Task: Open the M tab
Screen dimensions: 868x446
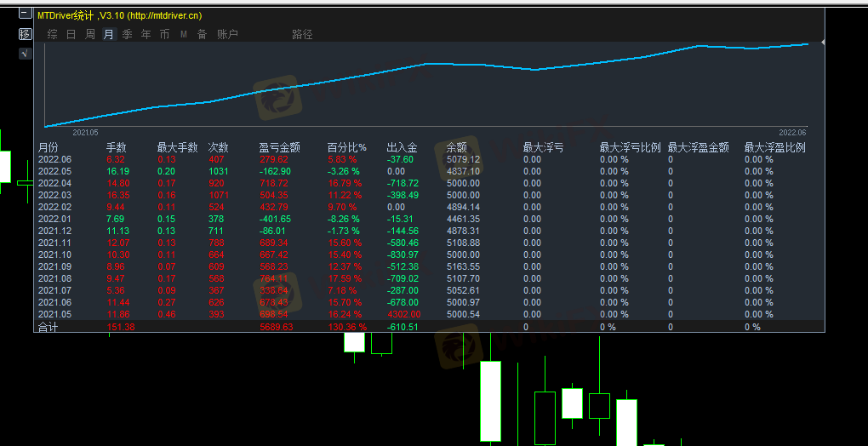Action: pos(183,34)
